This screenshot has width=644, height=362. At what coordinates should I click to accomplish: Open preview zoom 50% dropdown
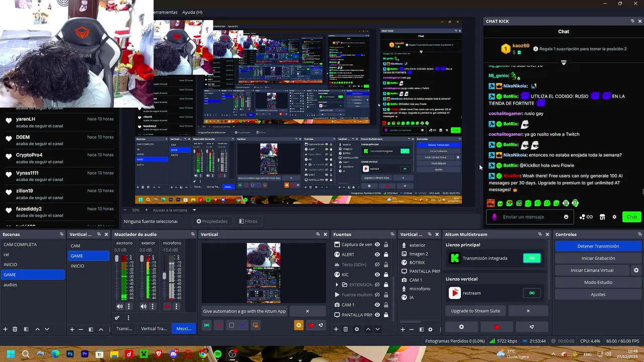[x=135, y=210]
